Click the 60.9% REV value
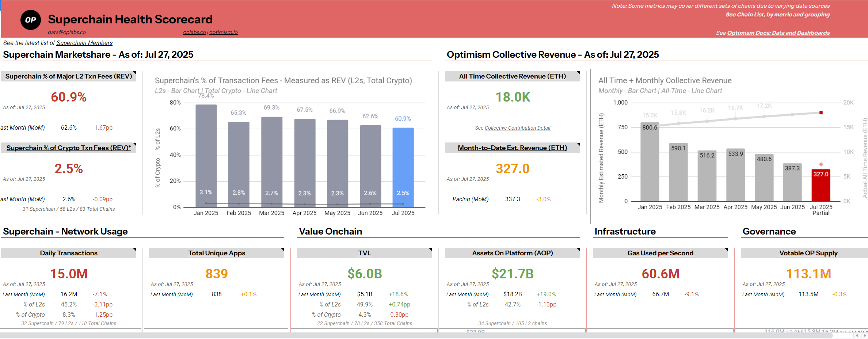Image resolution: width=868 pixels, height=339 pixels. [69, 97]
